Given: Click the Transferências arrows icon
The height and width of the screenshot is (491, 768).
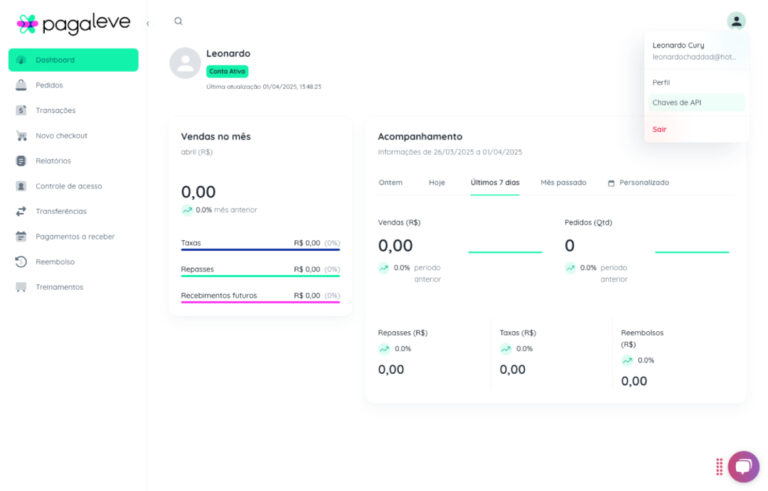Looking at the screenshot, I should [x=21, y=211].
